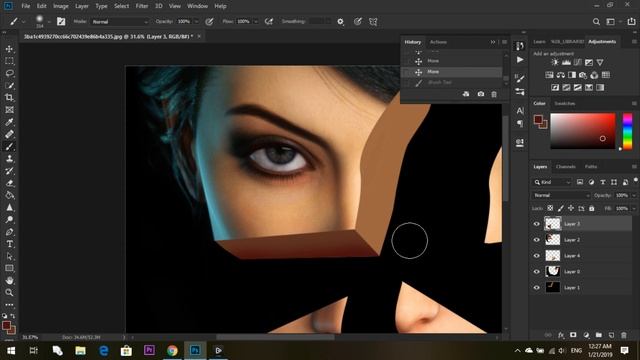Select the Zoom tool
Viewport: 640px width, 360px height.
point(9,293)
